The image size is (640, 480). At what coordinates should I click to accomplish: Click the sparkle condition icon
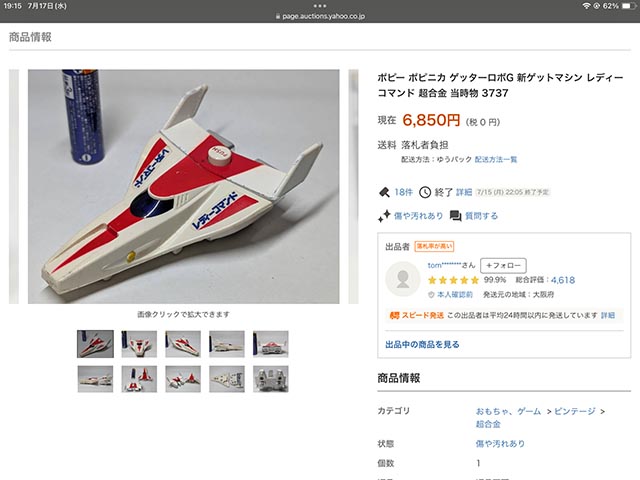click(384, 216)
